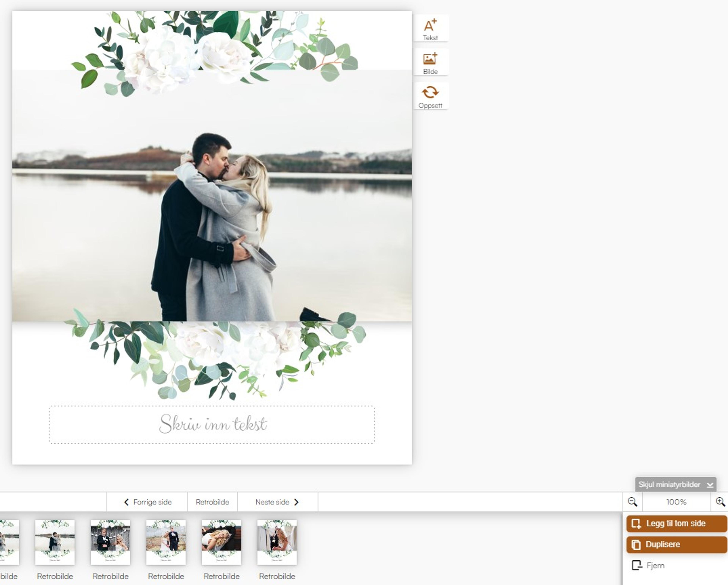Click the Fjern remove page icon
Screen dimensions: 728x585
click(637, 565)
